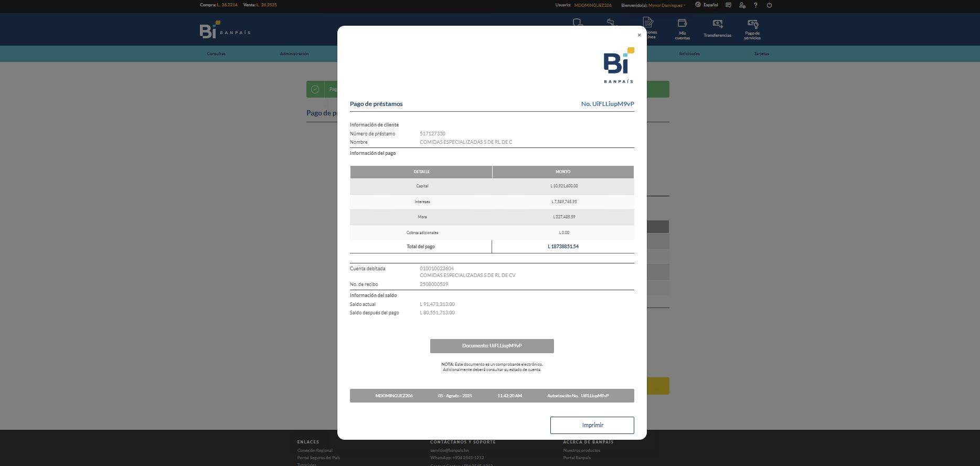Open the Pago de servicios icon
Image resolution: width=980 pixels, height=466 pixels.
click(752, 24)
